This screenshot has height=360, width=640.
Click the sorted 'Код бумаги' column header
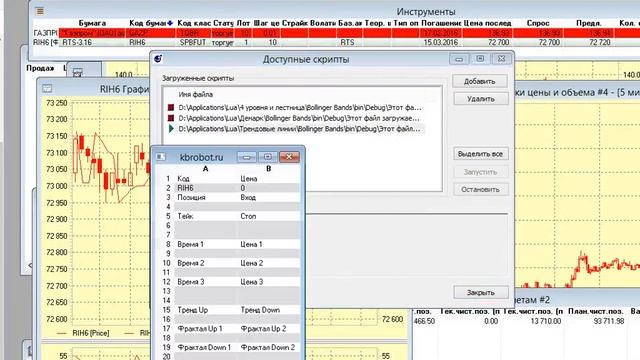[151, 23]
